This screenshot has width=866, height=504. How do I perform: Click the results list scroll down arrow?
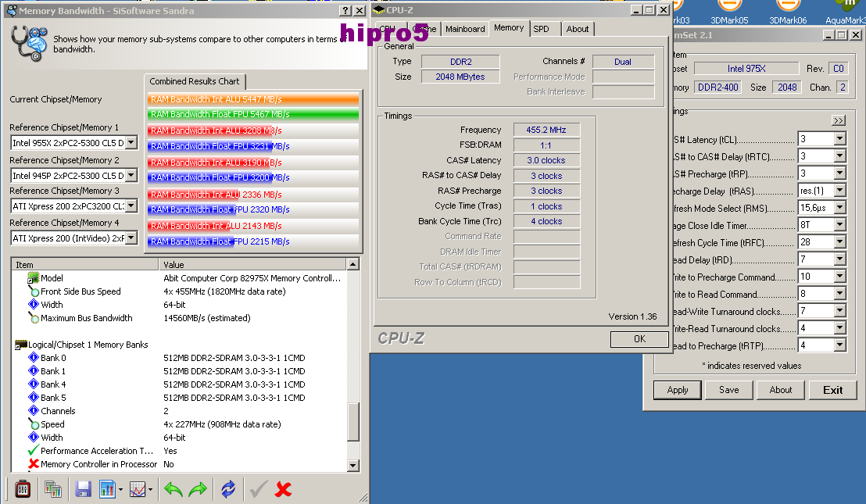click(x=353, y=466)
